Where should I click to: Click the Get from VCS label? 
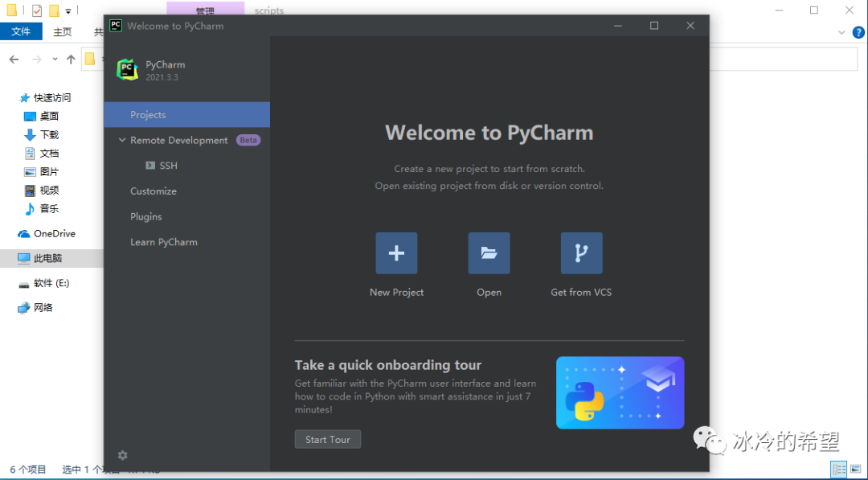(581, 293)
